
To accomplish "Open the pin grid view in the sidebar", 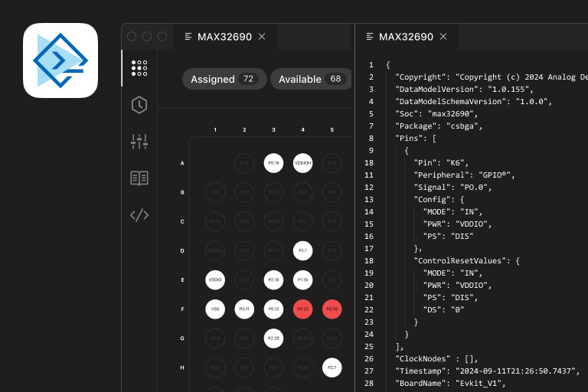I will (x=139, y=68).
